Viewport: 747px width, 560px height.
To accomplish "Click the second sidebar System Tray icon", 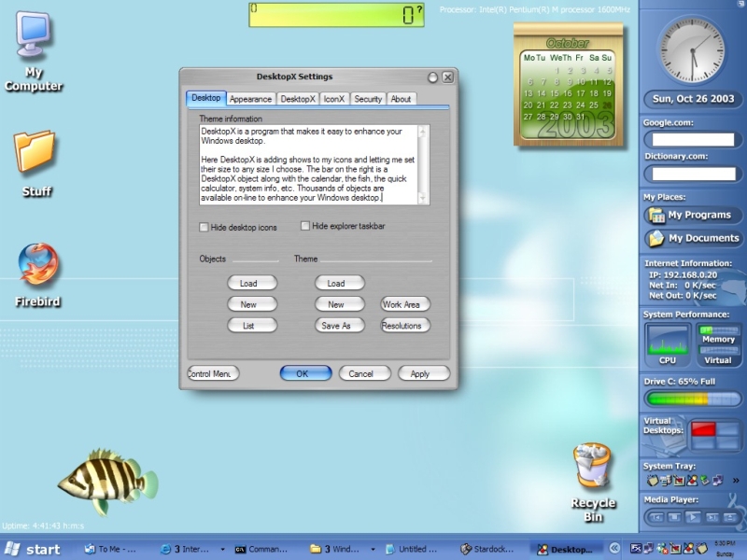I will tap(666, 481).
